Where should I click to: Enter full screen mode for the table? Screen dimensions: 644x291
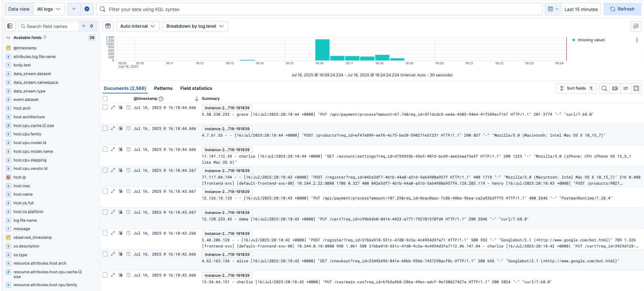636,88
